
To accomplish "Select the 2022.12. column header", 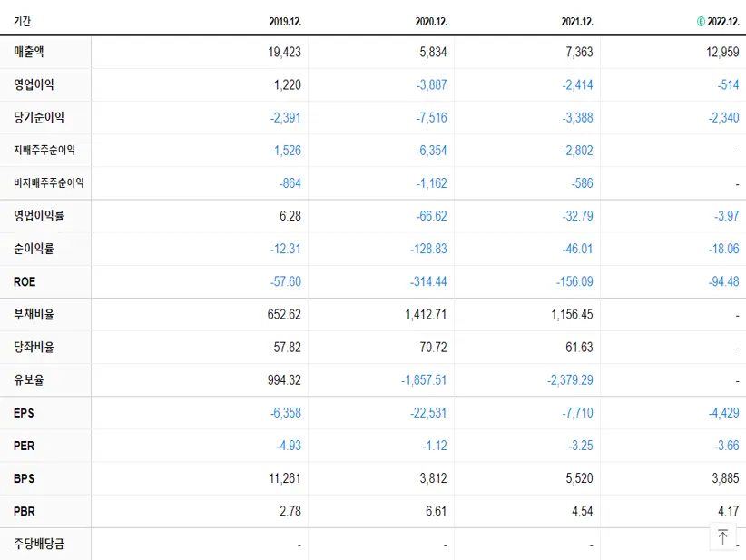I will click(x=723, y=22).
